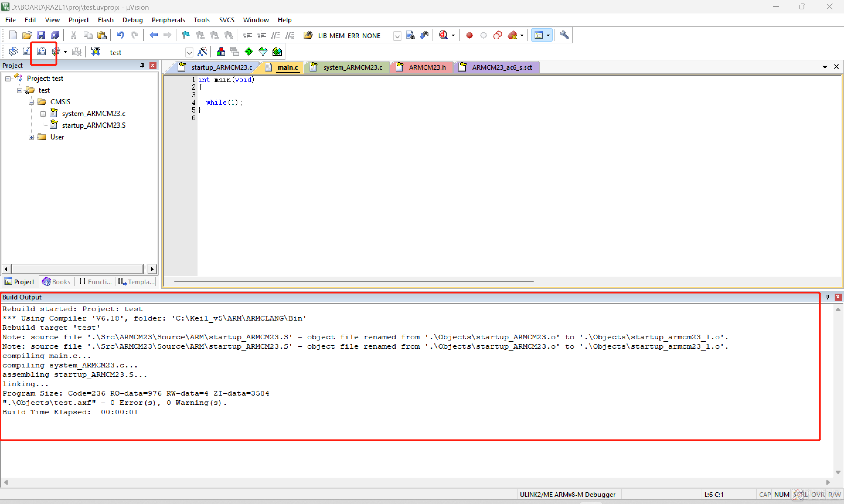Image resolution: width=844 pixels, height=504 pixels.
Task: Switch to the Functions panel tab
Action: tap(95, 282)
